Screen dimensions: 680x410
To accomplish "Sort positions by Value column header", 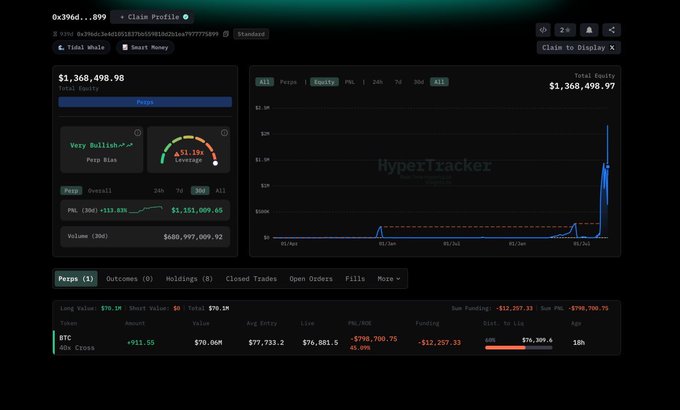I will tap(201, 323).
